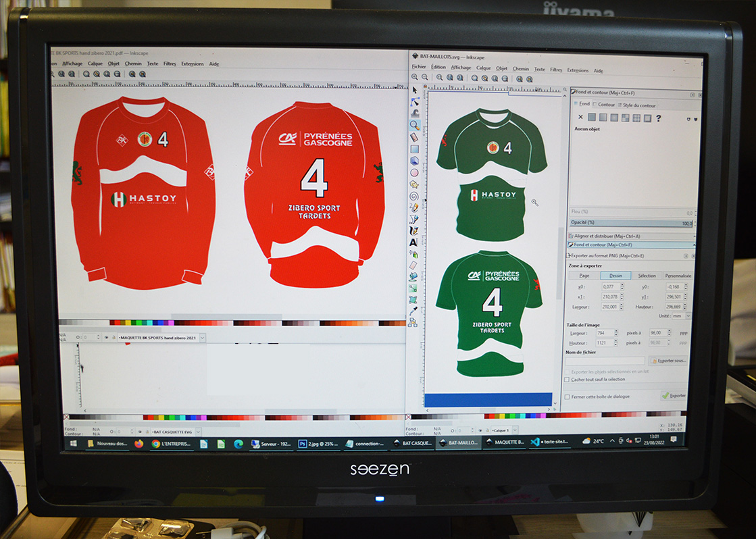The height and width of the screenshot is (539, 756).
Task: Open Fichier menu in BAT-MAILLOTS window
Action: pos(418,67)
